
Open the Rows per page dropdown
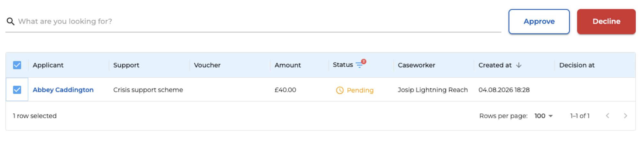[x=543, y=116]
